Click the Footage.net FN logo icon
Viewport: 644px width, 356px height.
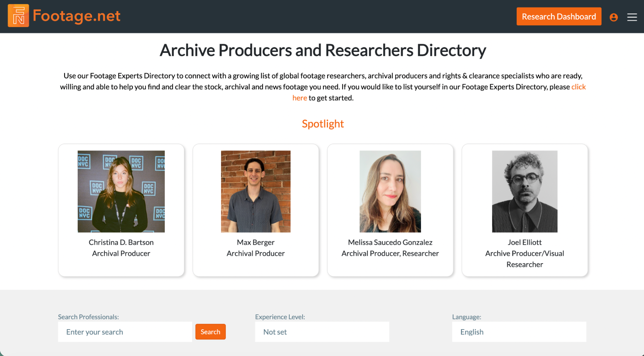[18, 16]
